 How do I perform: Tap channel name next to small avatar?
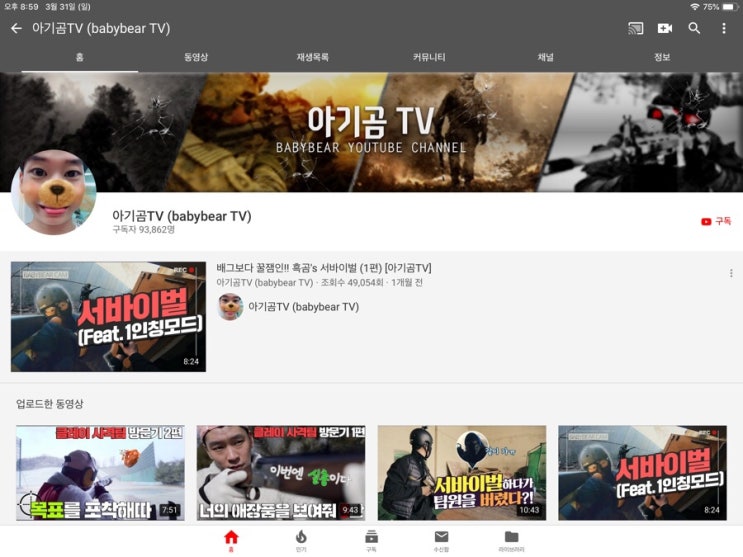pos(304,307)
